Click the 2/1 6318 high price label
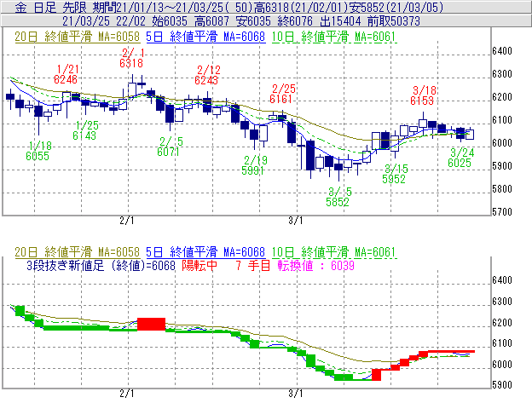 coord(131,58)
